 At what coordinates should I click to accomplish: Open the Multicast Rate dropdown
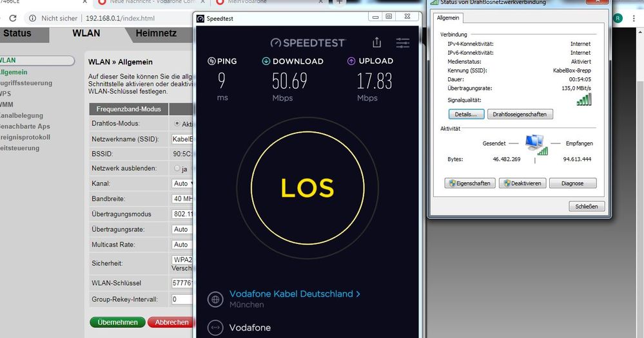click(182, 245)
